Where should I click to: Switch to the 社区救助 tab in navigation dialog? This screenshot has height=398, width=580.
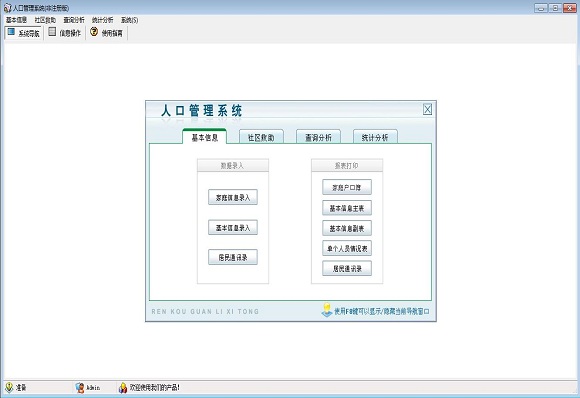tap(261, 137)
